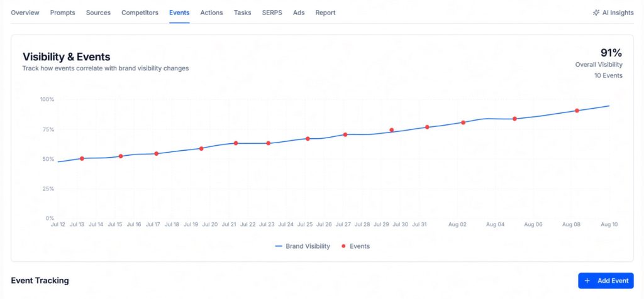The image size is (644, 299).
Task: Click the 25% y-axis label
Action: pos(48,188)
